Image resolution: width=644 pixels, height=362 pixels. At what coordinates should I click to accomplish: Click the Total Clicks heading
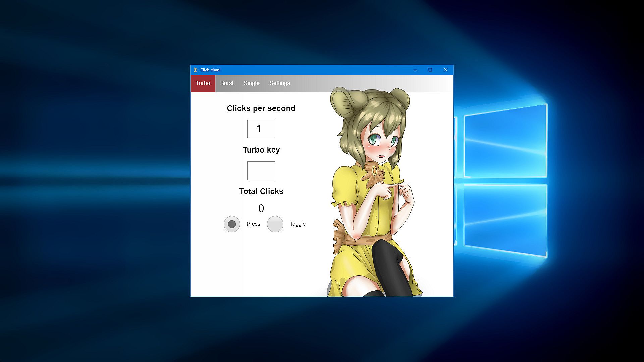pos(261,191)
